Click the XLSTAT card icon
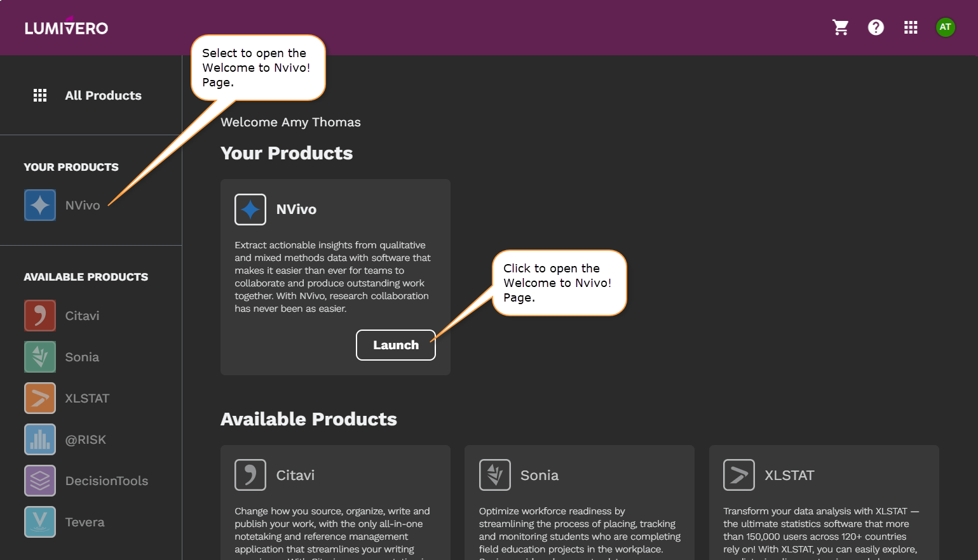 point(739,475)
